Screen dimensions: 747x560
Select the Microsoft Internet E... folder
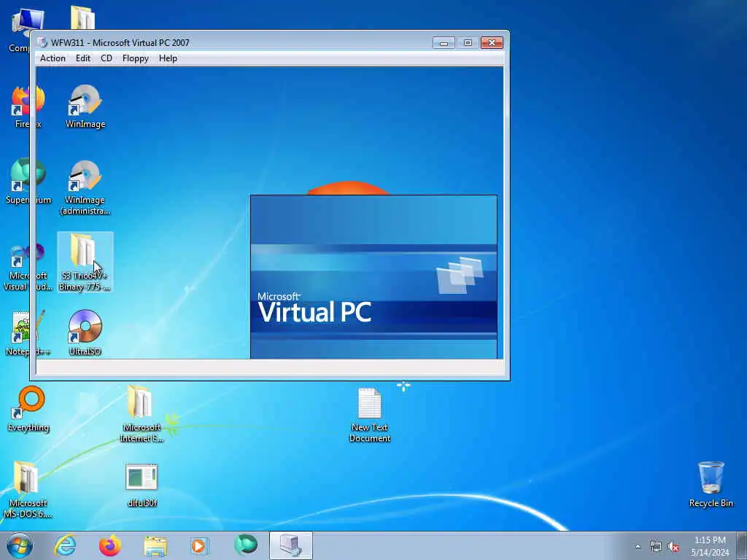142,413
